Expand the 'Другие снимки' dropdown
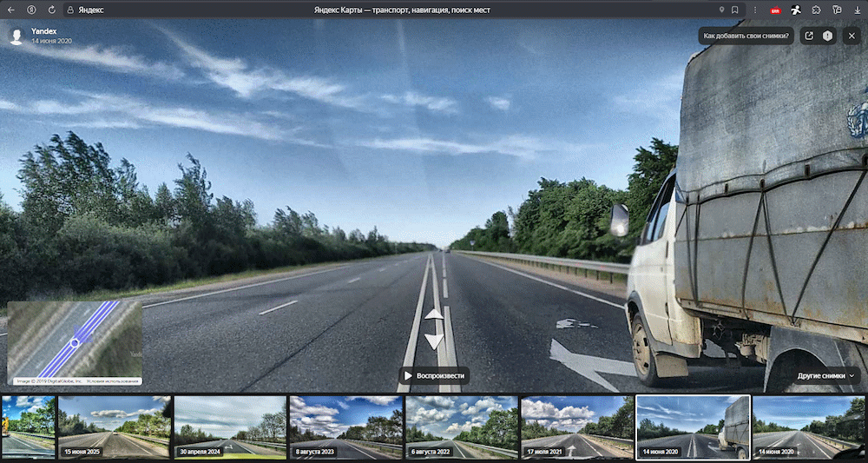 pyautogui.click(x=825, y=375)
